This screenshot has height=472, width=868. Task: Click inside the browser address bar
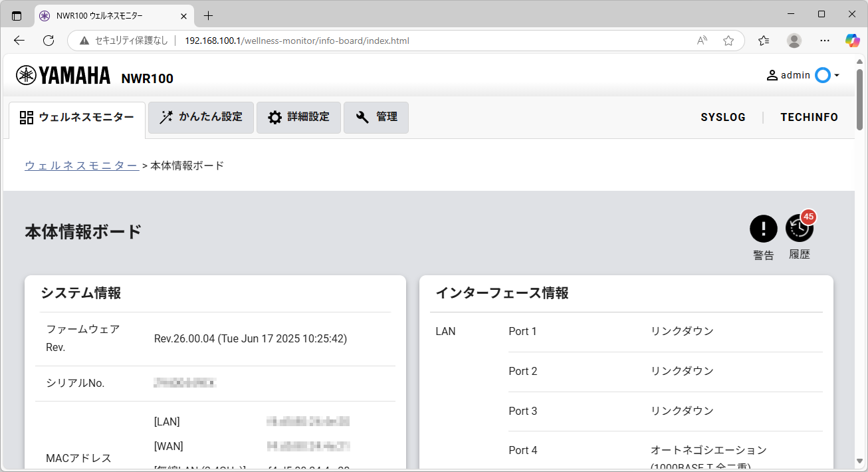[332, 41]
